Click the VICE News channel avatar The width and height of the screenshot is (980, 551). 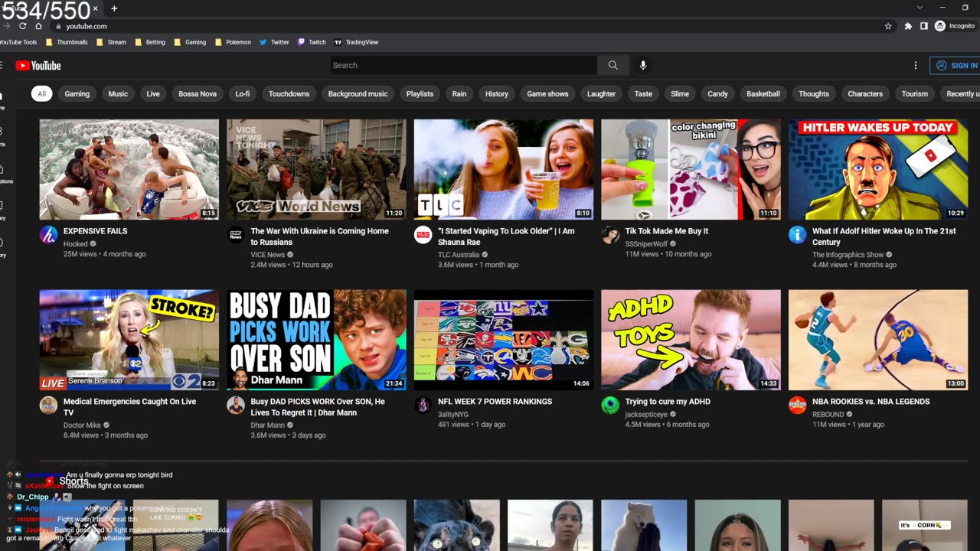click(236, 235)
